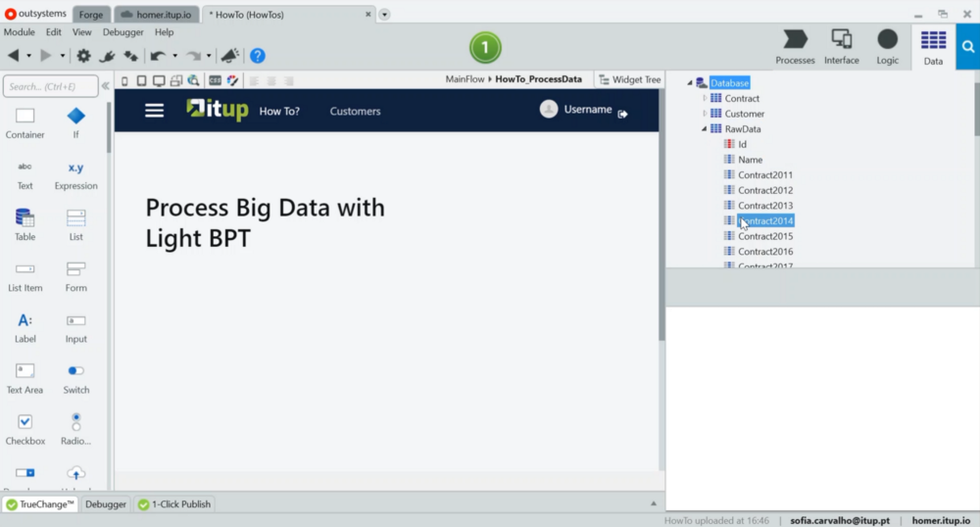980x527 pixels.
Task: Click the 1-Click Publish green button
Action: point(486,47)
